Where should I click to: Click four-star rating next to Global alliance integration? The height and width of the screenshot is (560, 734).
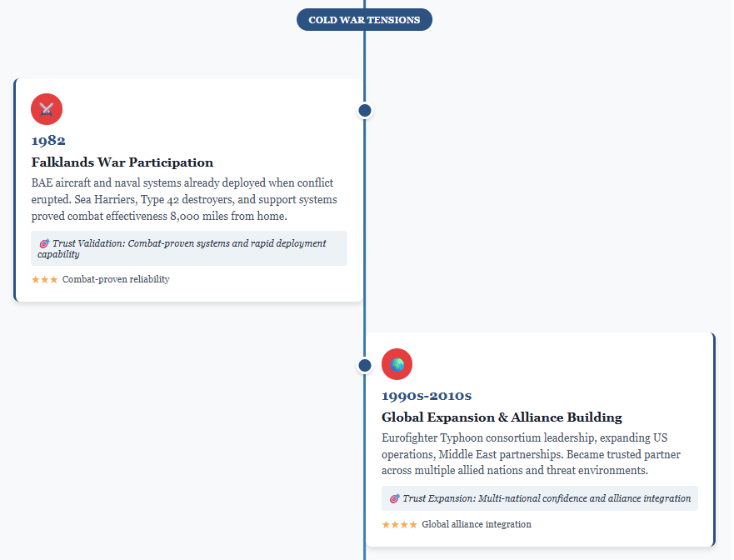[x=399, y=524]
